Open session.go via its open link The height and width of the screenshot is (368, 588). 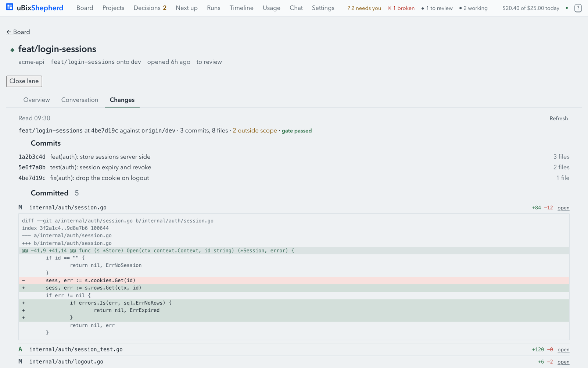click(563, 208)
